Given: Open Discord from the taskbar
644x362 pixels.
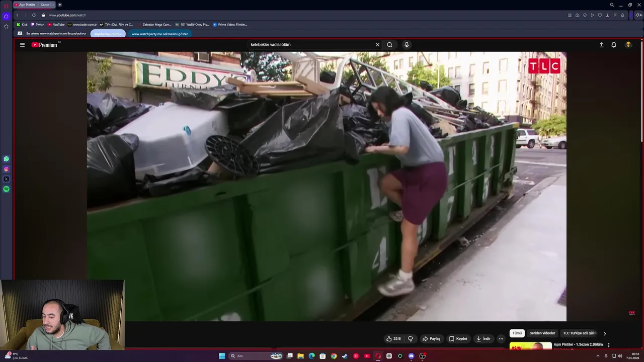Looking at the screenshot, I should click(411, 356).
